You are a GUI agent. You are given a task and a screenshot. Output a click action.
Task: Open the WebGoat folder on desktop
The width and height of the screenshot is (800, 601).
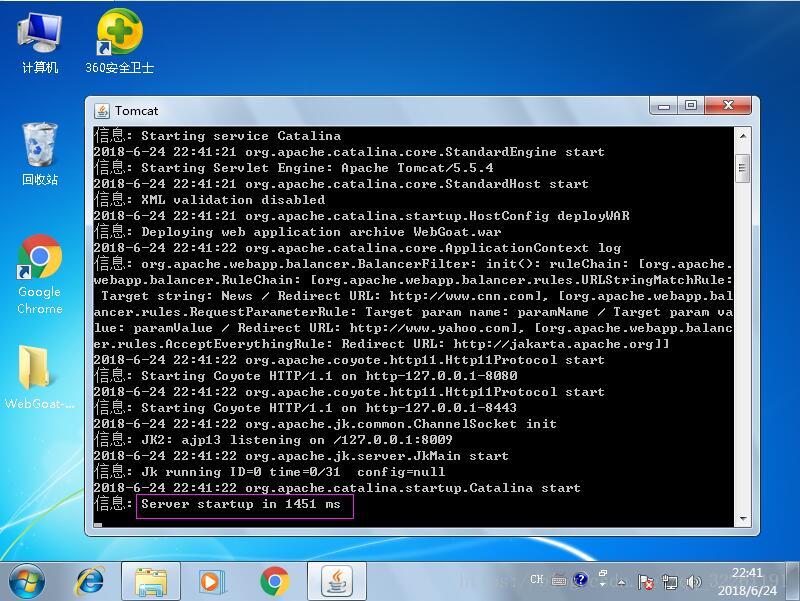tap(40, 378)
